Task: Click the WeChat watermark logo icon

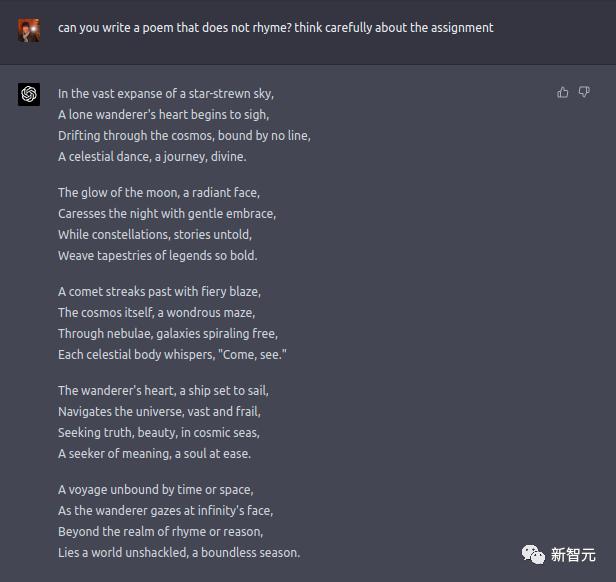Action: (532, 554)
